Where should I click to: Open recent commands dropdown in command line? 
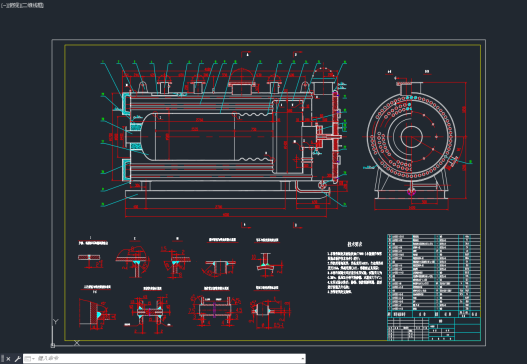(x=29, y=359)
